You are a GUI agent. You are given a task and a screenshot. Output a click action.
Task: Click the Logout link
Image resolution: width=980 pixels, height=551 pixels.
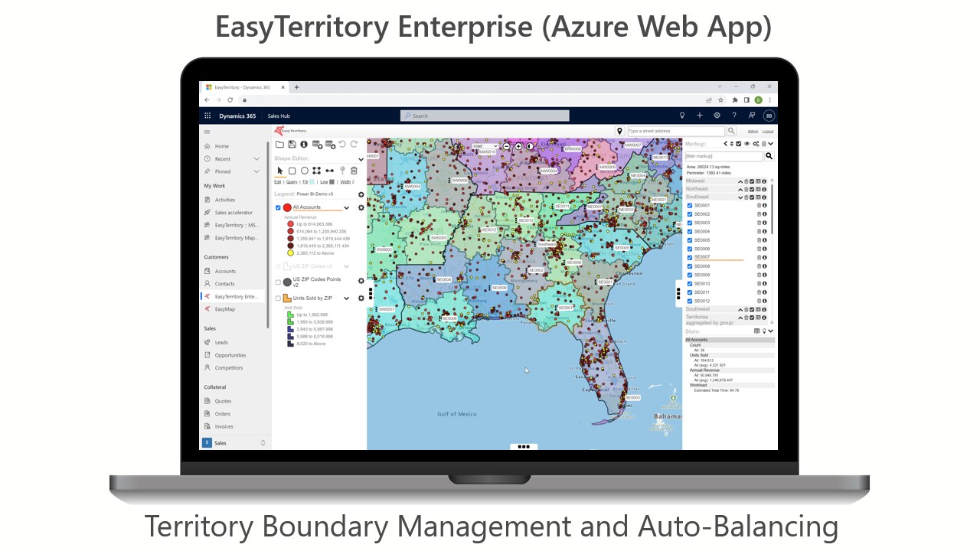pos(768,132)
